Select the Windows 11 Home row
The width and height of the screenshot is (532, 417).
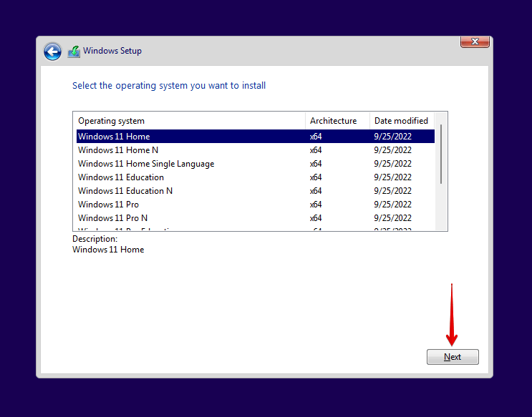[256, 137]
